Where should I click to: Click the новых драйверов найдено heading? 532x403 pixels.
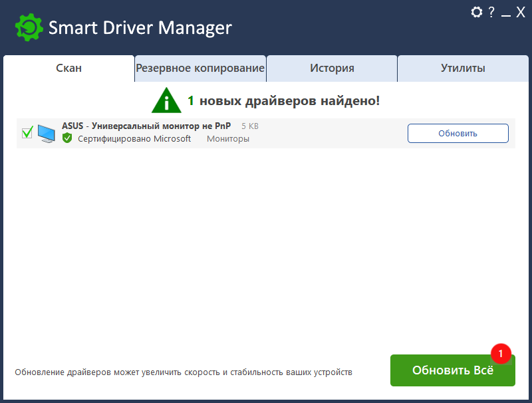click(289, 101)
